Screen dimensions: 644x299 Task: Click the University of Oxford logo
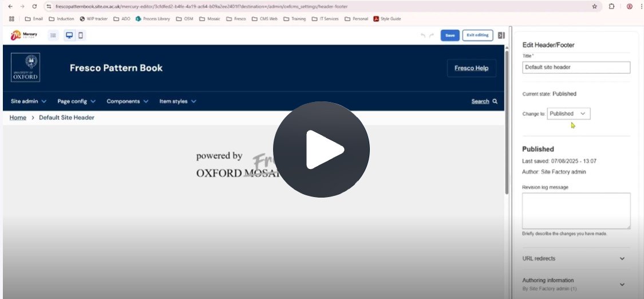pyautogui.click(x=25, y=68)
